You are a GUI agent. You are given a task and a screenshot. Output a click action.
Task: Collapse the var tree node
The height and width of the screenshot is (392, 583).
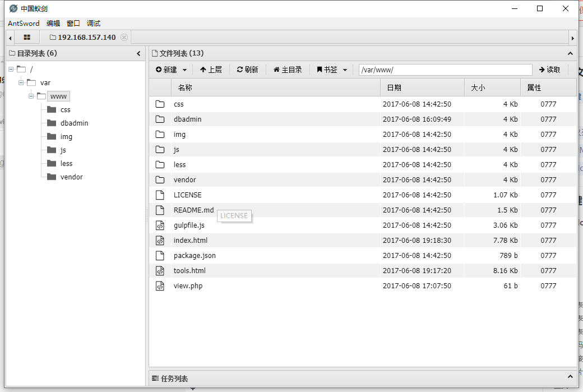(21, 82)
